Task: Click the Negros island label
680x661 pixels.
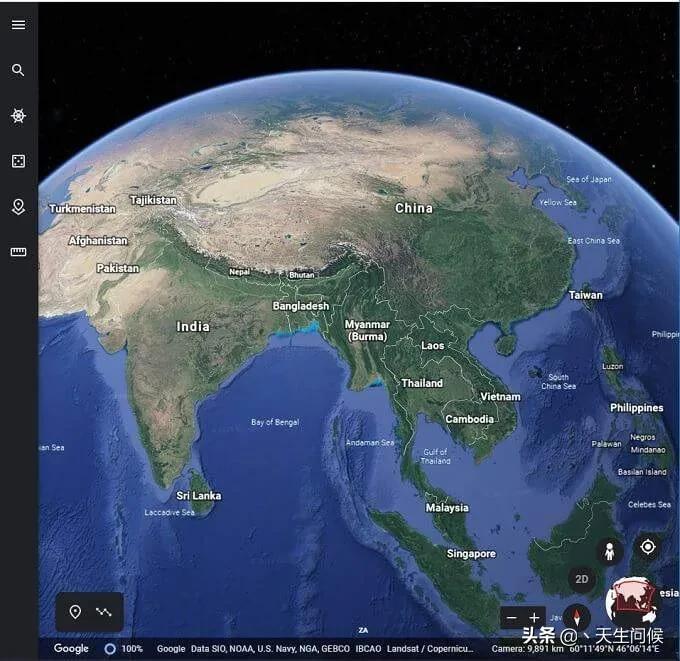Action: click(643, 438)
